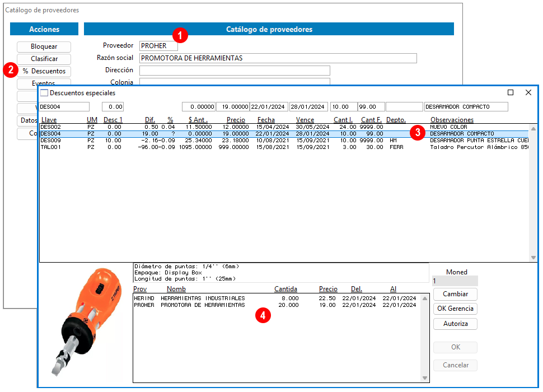Select the TAL001 row
Screen dimensions: 543x392
tap(284, 147)
